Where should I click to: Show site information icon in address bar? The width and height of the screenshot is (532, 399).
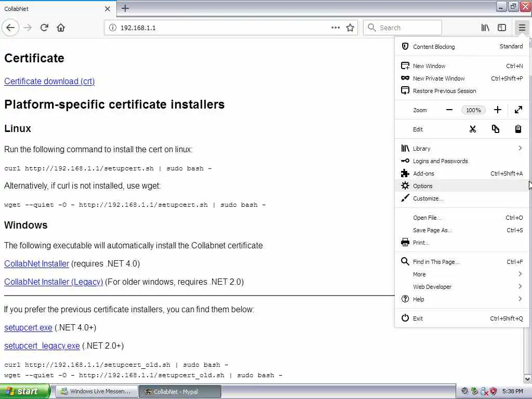pyautogui.click(x=112, y=28)
